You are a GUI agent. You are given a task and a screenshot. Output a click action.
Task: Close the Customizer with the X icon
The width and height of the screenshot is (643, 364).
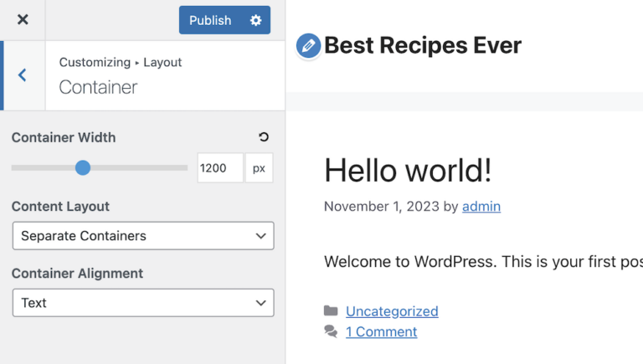(23, 19)
